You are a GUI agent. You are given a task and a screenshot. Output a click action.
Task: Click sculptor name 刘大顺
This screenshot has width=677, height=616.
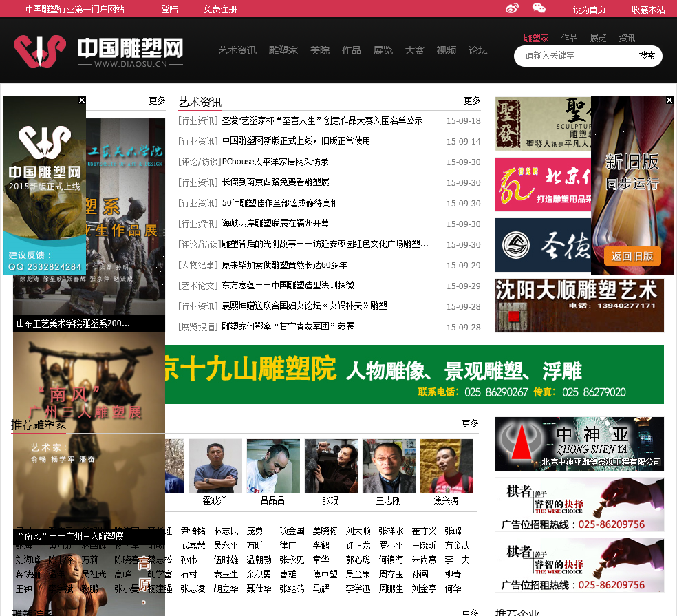pyautogui.click(x=358, y=531)
